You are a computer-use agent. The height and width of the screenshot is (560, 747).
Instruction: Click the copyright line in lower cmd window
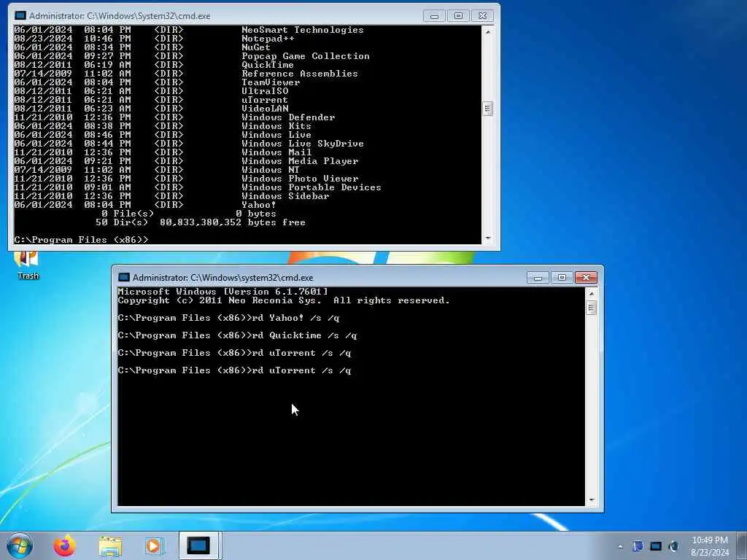coord(284,300)
